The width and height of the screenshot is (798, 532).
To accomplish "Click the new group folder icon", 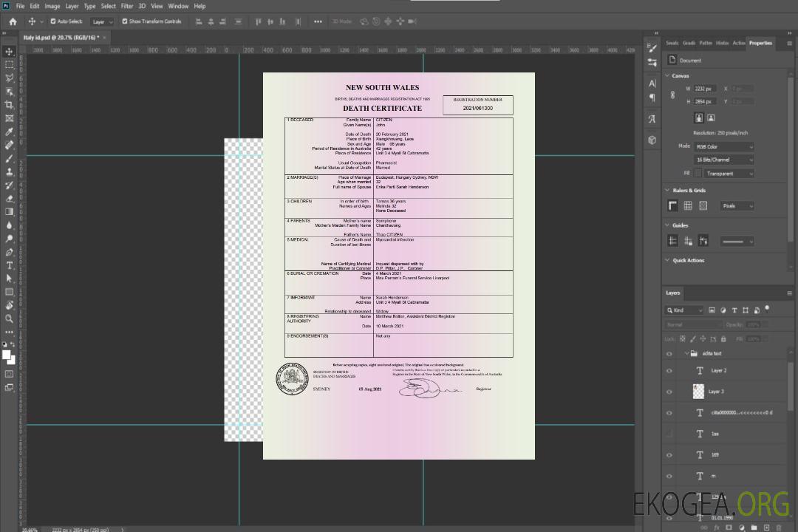I will click(x=754, y=528).
